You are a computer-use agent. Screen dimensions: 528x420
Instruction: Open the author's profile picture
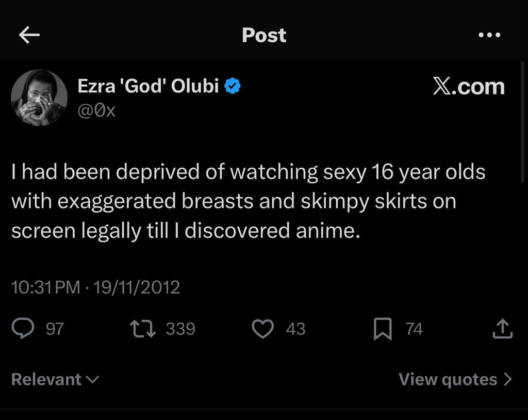click(x=39, y=98)
